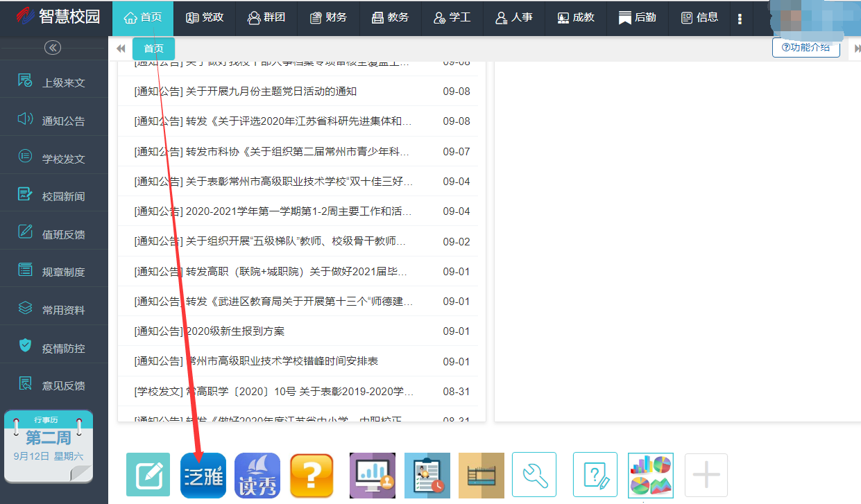Open the wrench tool shortcut icon
This screenshot has width=861, height=504.
pyautogui.click(x=534, y=475)
